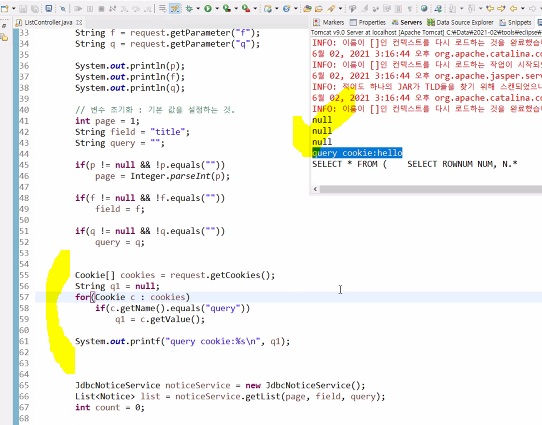
Task: Click the noticeService.getList code line
Action: coord(230,396)
